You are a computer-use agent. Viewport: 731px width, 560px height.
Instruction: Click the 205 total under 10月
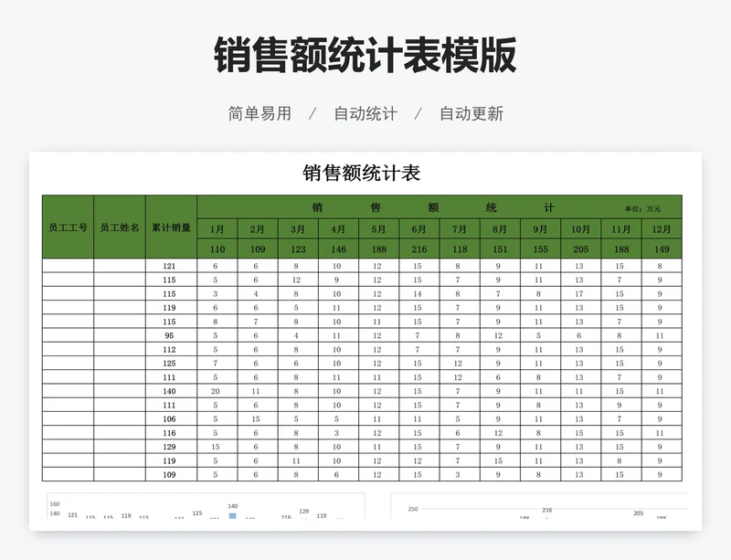(x=581, y=249)
